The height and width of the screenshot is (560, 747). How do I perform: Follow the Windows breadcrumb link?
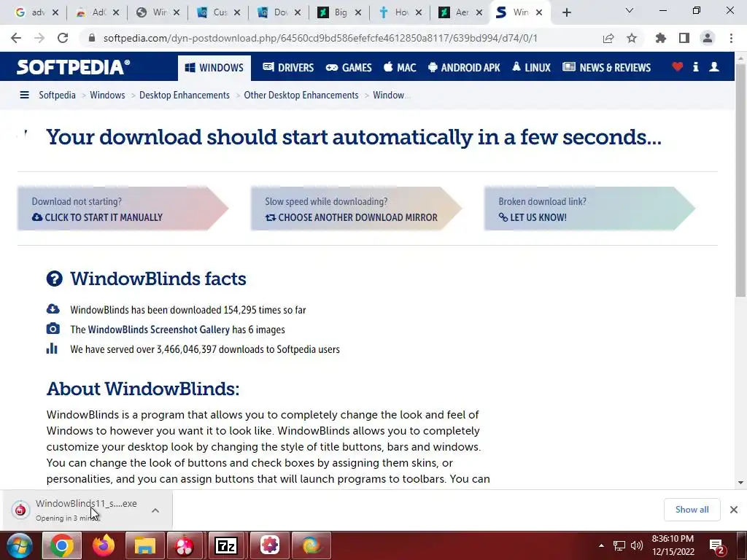click(x=107, y=95)
